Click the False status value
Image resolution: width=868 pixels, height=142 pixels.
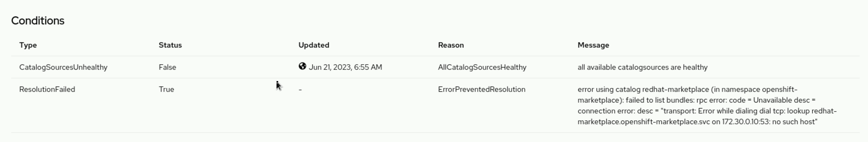tap(168, 67)
